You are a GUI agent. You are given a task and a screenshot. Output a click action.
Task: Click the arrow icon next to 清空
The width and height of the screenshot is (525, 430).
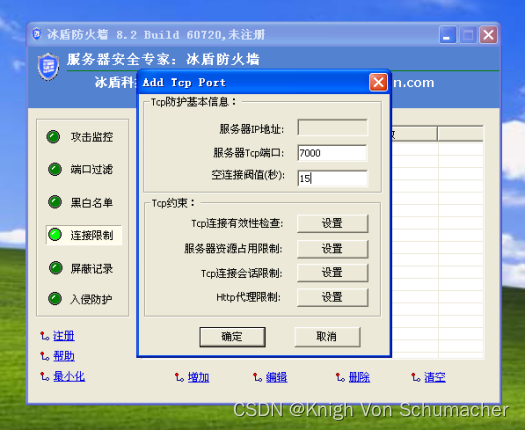coord(416,377)
